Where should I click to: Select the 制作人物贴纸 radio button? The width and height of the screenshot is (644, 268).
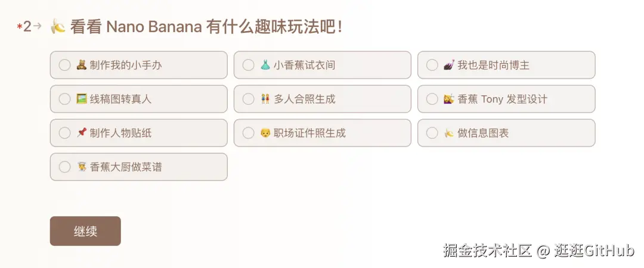(64, 133)
